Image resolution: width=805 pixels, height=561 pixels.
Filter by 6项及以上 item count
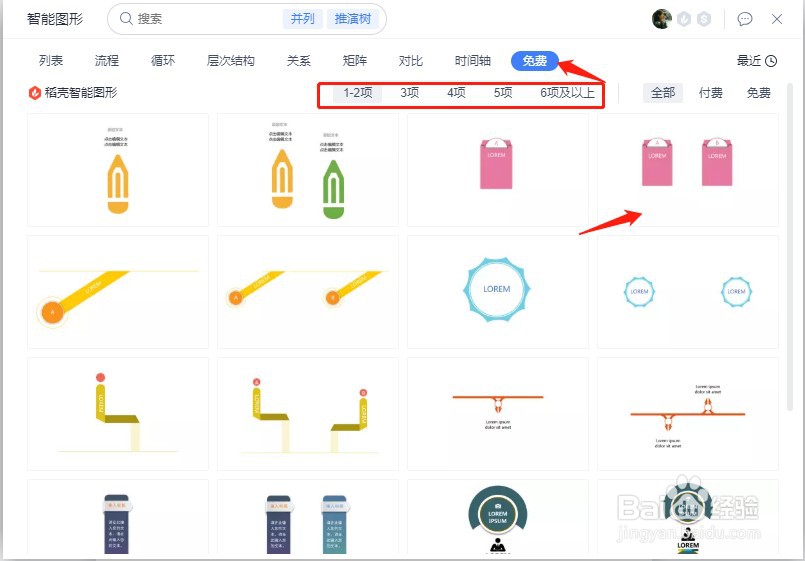567,93
